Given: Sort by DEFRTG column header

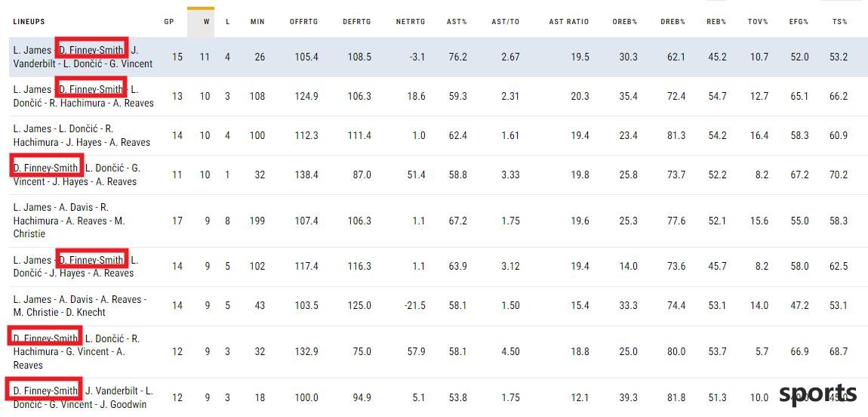Looking at the screenshot, I should tap(356, 22).
